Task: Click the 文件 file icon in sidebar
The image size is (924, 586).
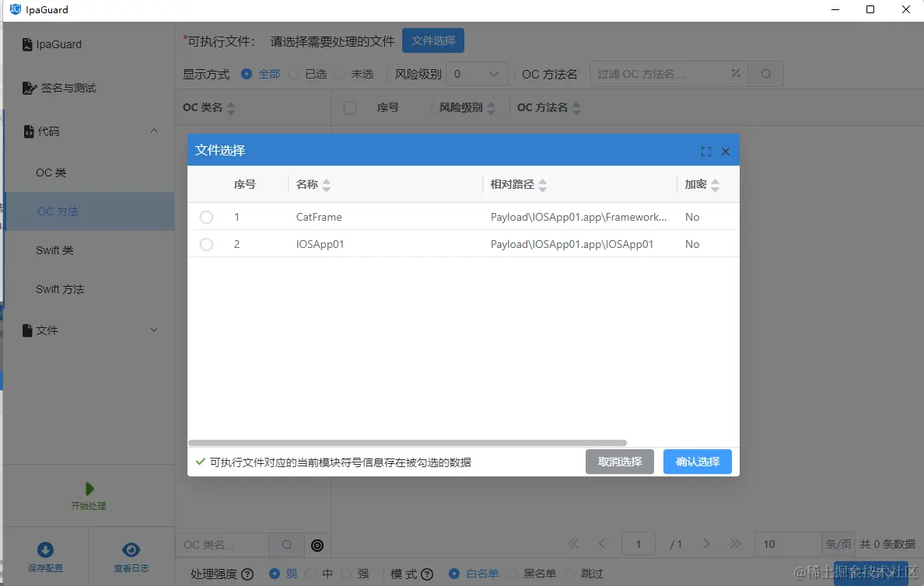Action: pos(27,330)
